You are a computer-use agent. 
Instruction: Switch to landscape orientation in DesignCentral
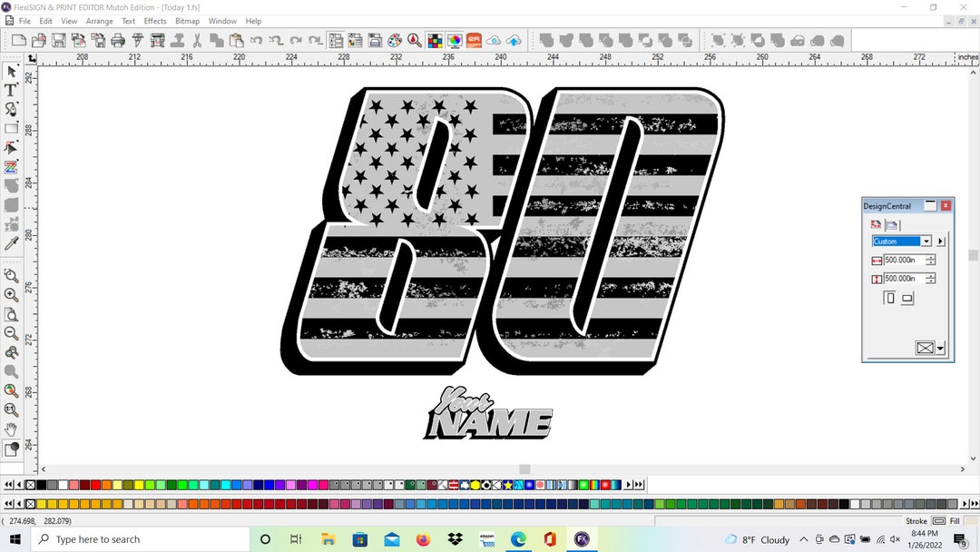[x=906, y=297]
